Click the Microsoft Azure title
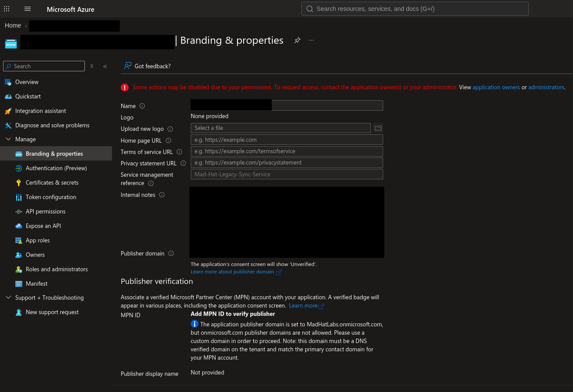Image resolution: width=573 pixels, height=392 pixels. (x=70, y=9)
